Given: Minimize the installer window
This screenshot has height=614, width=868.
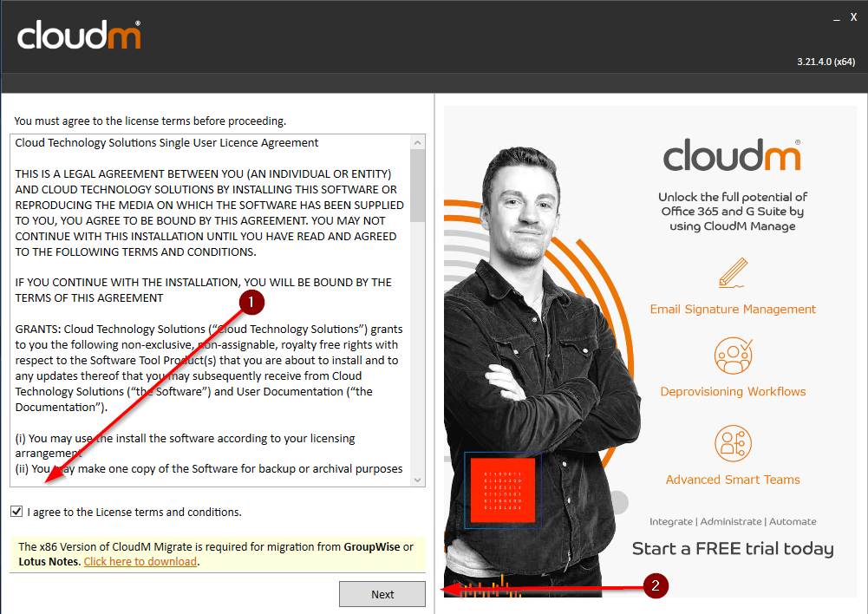Looking at the screenshot, I should pos(837,18).
